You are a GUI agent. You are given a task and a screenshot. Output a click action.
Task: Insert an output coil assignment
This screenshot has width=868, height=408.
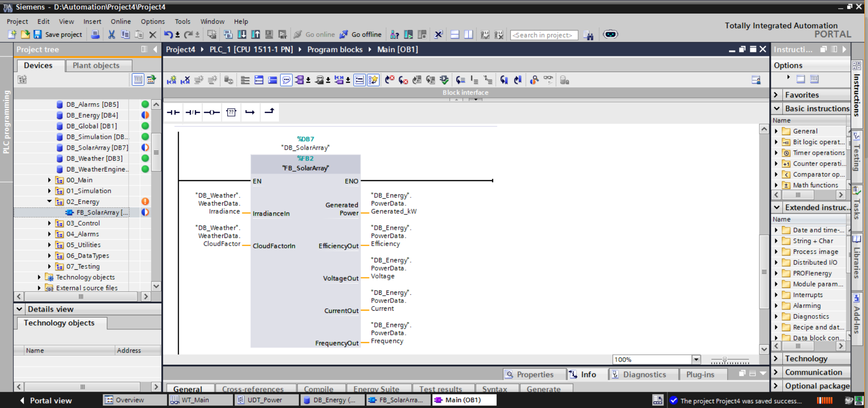212,112
